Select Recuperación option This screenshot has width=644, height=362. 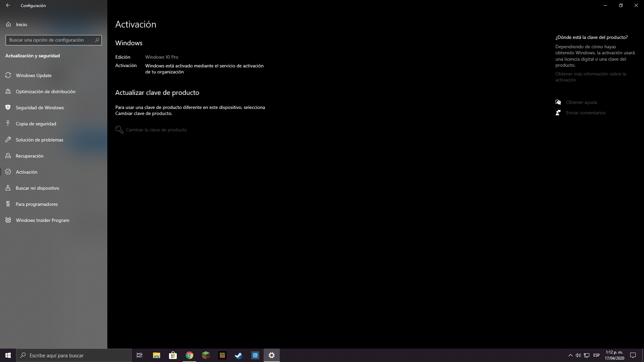pos(30,156)
